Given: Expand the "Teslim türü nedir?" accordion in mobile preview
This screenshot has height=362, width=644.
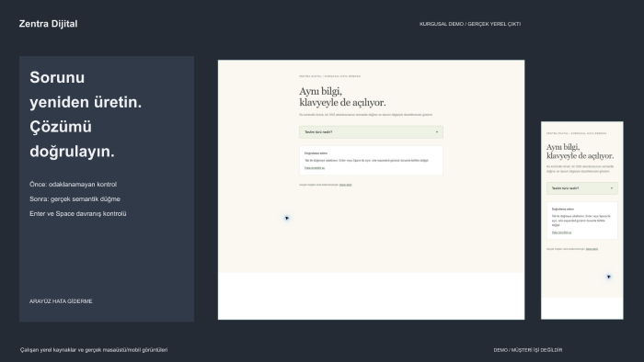Looking at the screenshot, I should pyautogui.click(x=582, y=188).
